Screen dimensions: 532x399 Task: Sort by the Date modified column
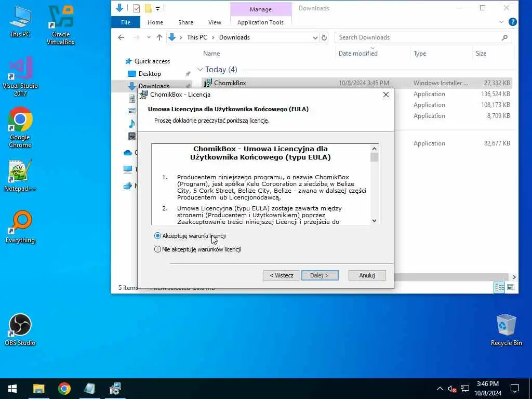point(358,54)
